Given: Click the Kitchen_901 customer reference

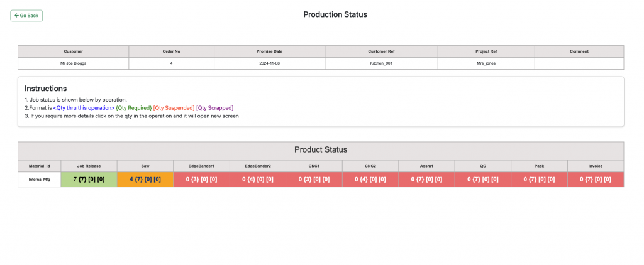Looking at the screenshot, I should click(381, 63).
